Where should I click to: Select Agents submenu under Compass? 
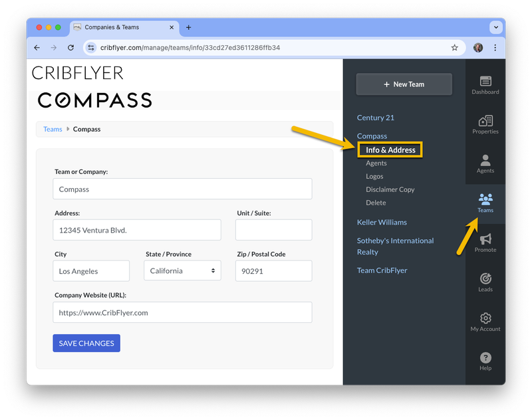[x=376, y=163]
